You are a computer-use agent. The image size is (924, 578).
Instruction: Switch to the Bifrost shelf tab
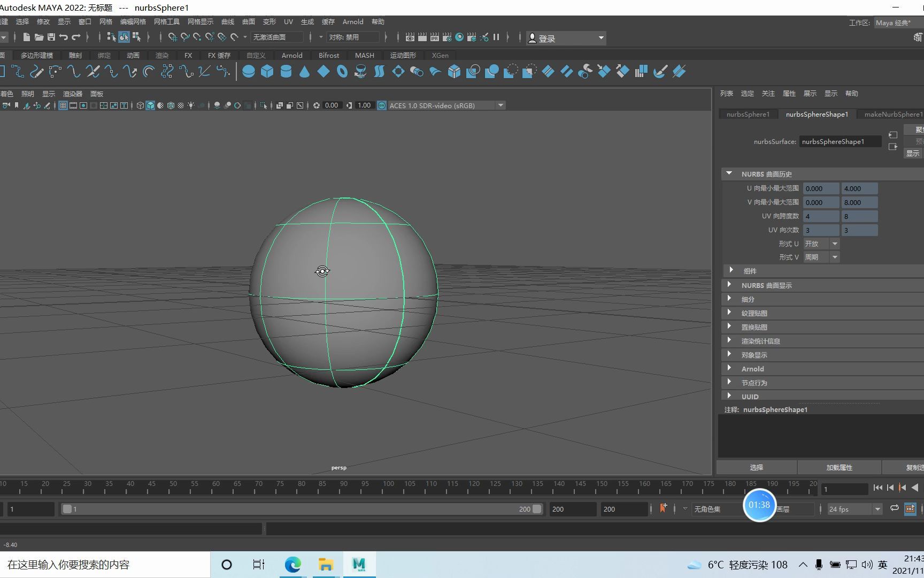tap(329, 55)
